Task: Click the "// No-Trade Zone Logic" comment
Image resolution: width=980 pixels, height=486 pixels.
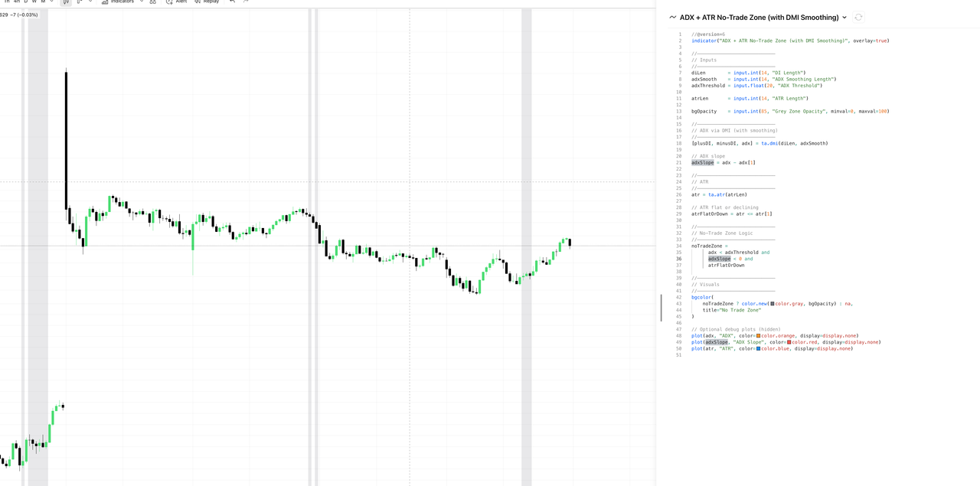Action: click(x=722, y=233)
